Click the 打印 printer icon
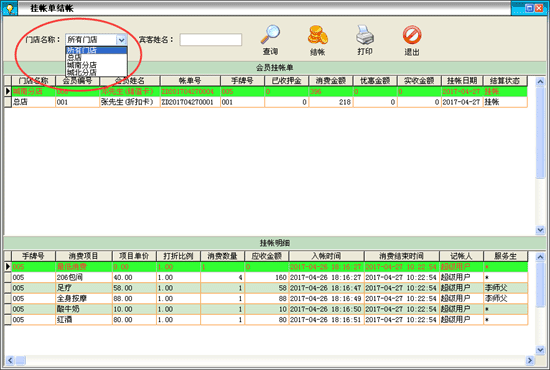The height and width of the screenshot is (370, 550). [x=365, y=34]
